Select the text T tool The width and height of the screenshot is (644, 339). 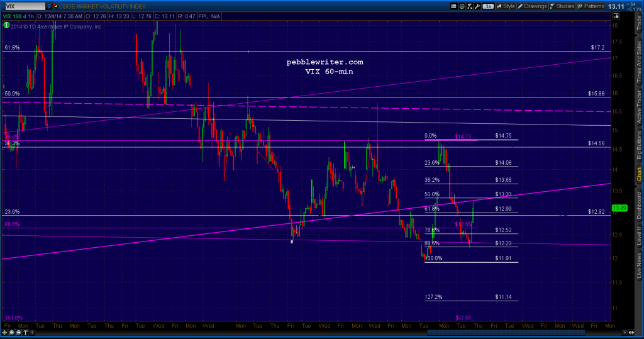pos(25,333)
